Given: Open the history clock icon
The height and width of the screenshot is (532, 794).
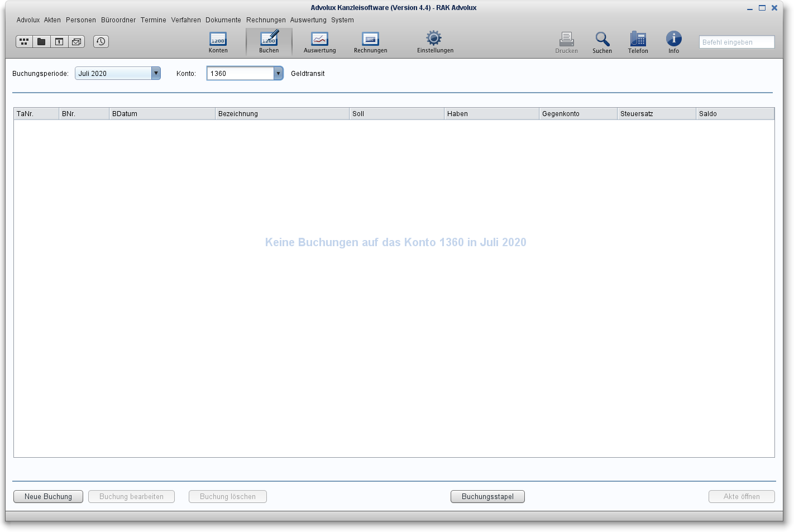Looking at the screenshot, I should (x=101, y=41).
